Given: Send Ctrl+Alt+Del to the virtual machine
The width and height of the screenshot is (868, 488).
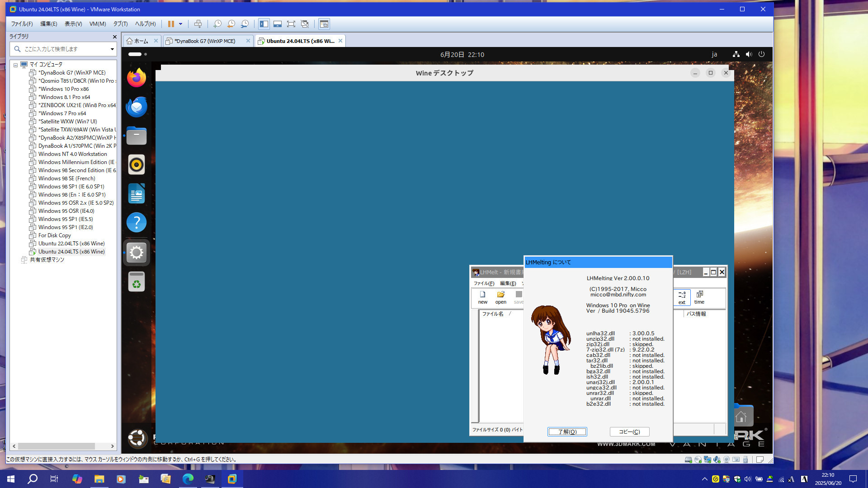Looking at the screenshot, I should [x=198, y=24].
